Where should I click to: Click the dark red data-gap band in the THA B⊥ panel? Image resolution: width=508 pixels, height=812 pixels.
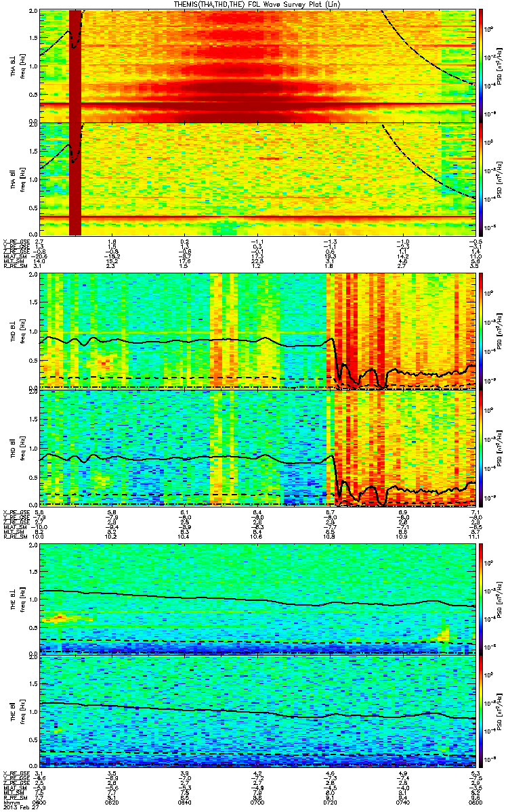tap(75, 66)
